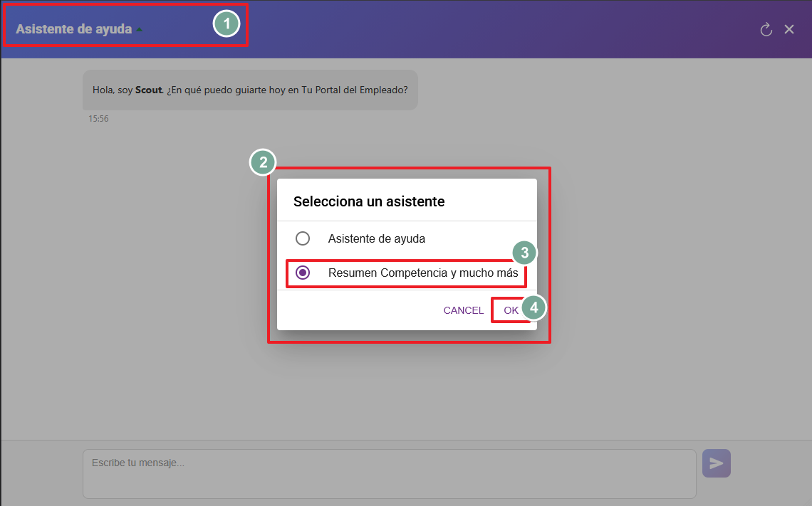
Task: Confirm the assistant choice with OK
Action: click(x=511, y=310)
